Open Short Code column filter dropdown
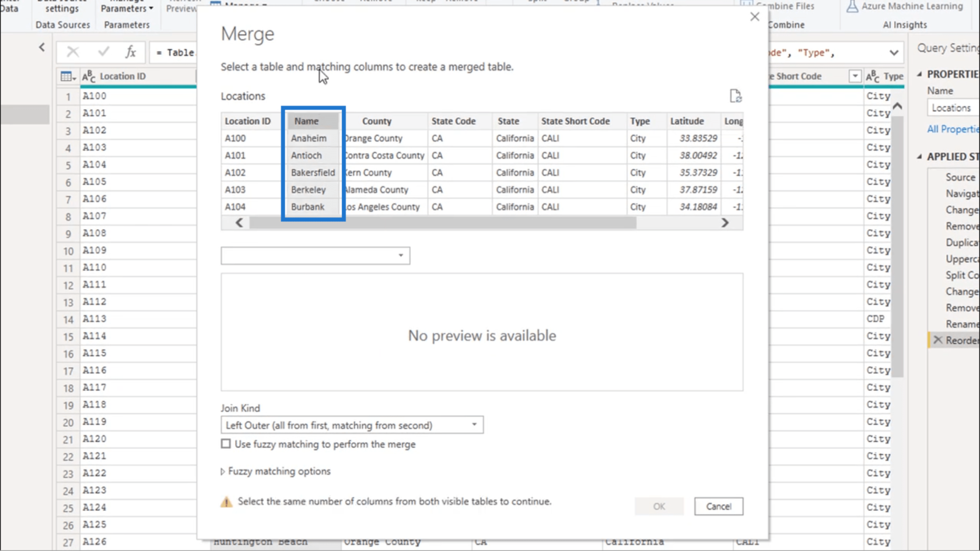The width and height of the screenshot is (980, 551). pyautogui.click(x=855, y=76)
